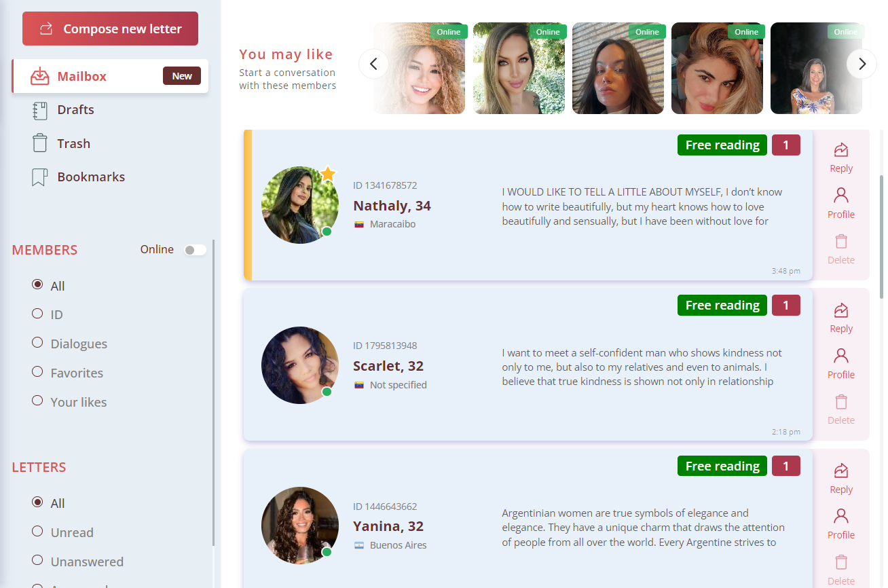Go to previous suggestions with left arrow

[373, 64]
